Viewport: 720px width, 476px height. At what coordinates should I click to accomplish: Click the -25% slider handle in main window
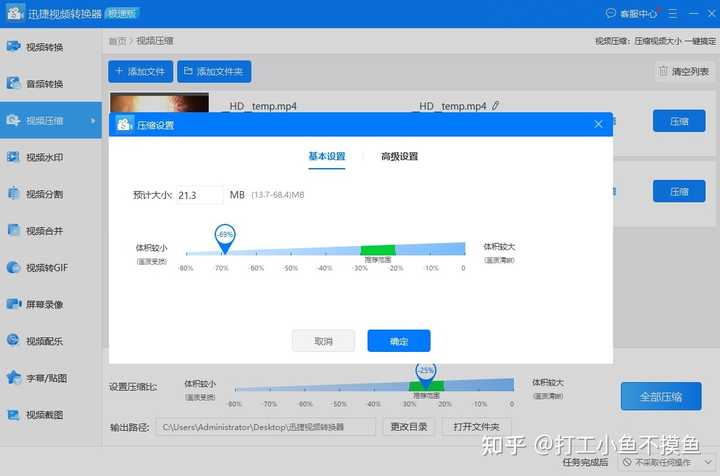[426, 375]
